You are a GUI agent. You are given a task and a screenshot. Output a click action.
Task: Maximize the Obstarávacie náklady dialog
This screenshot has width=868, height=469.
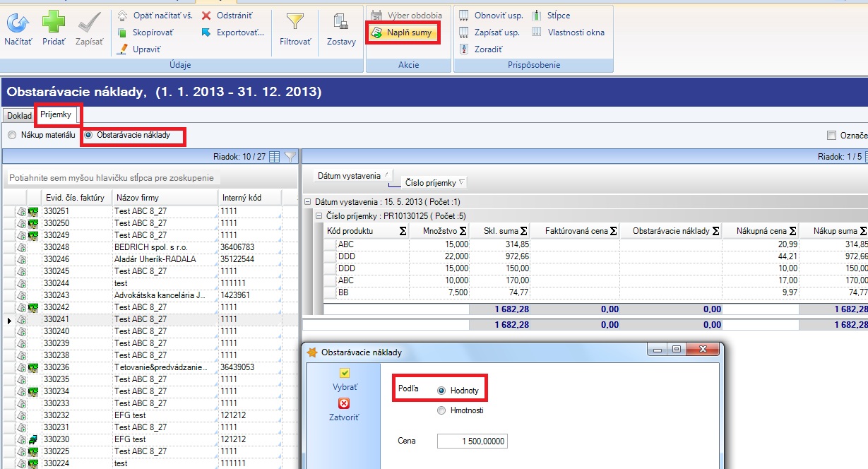[x=677, y=350]
